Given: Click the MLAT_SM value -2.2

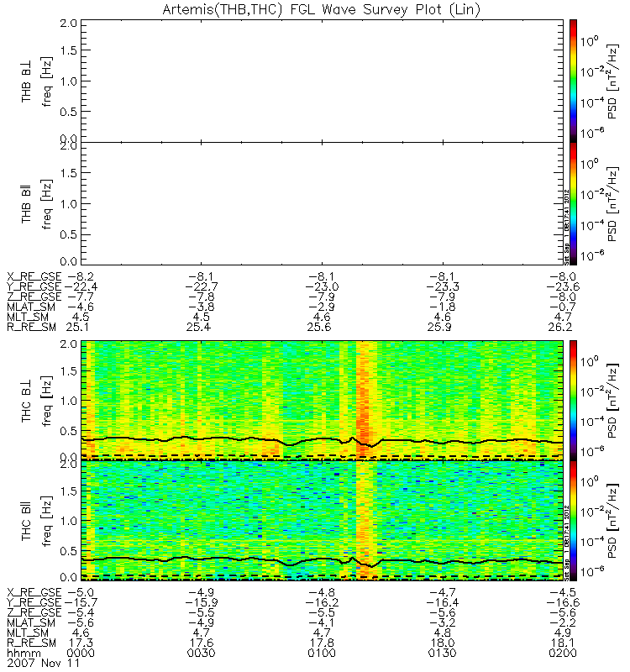Looking at the screenshot, I should (563, 622).
